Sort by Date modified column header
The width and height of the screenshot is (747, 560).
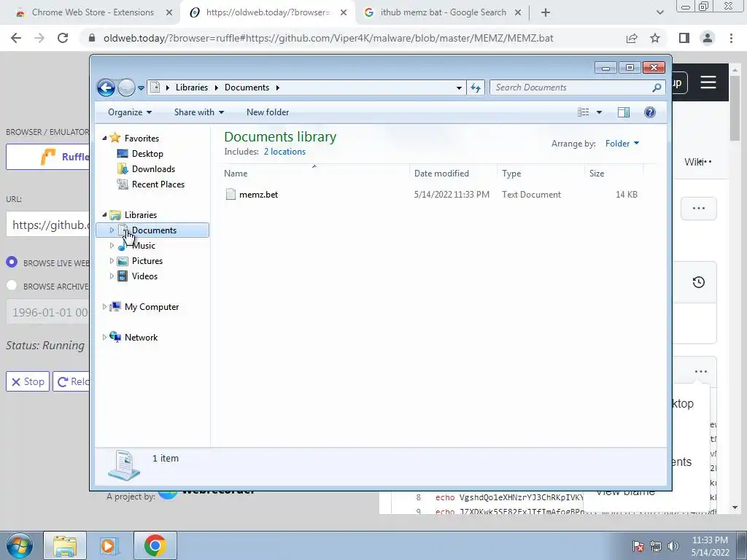(x=452, y=174)
